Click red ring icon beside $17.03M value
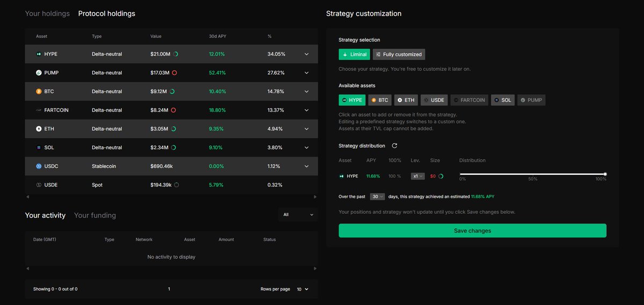This screenshot has width=644, height=305. (x=174, y=73)
